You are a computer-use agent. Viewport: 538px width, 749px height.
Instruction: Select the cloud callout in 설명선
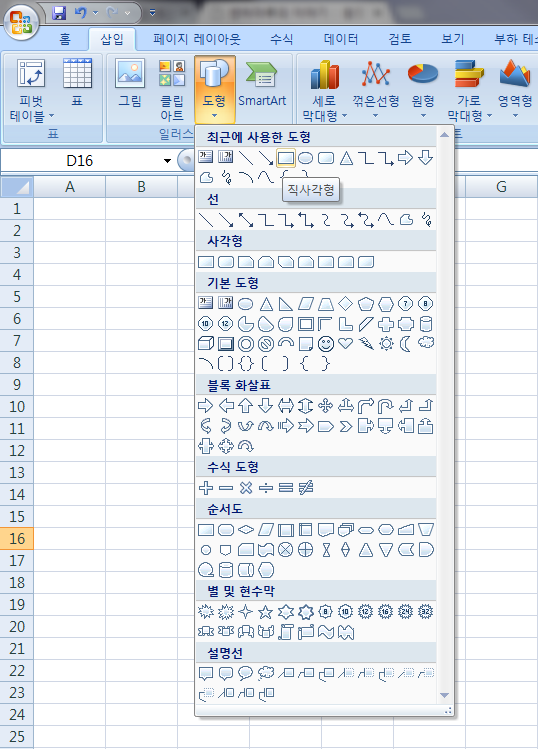click(x=266, y=674)
